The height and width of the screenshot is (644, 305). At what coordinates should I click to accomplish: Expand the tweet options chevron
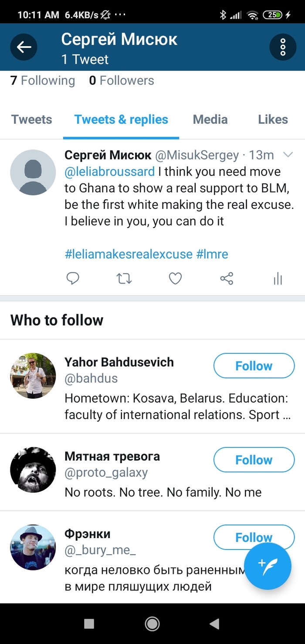(288, 155)
